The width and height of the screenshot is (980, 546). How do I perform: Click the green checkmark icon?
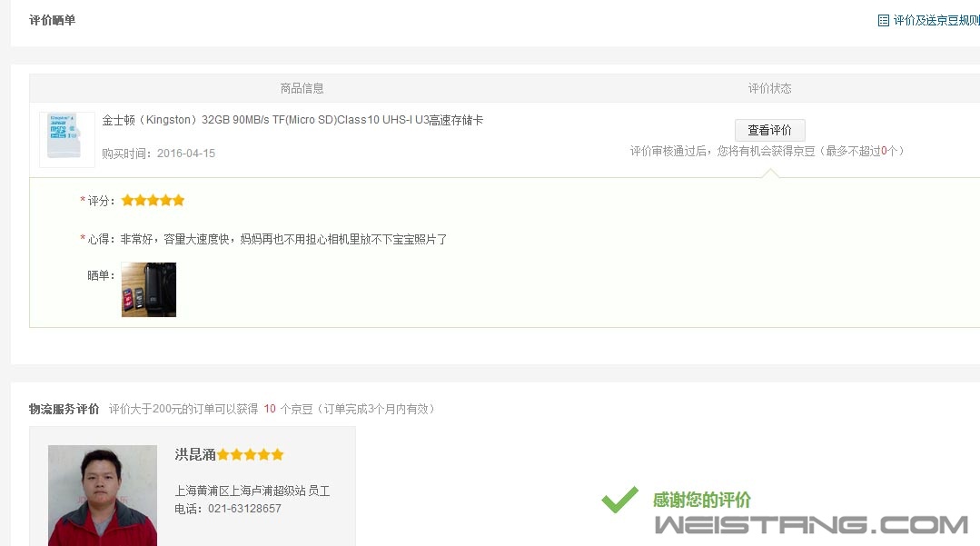click(620, 500)
